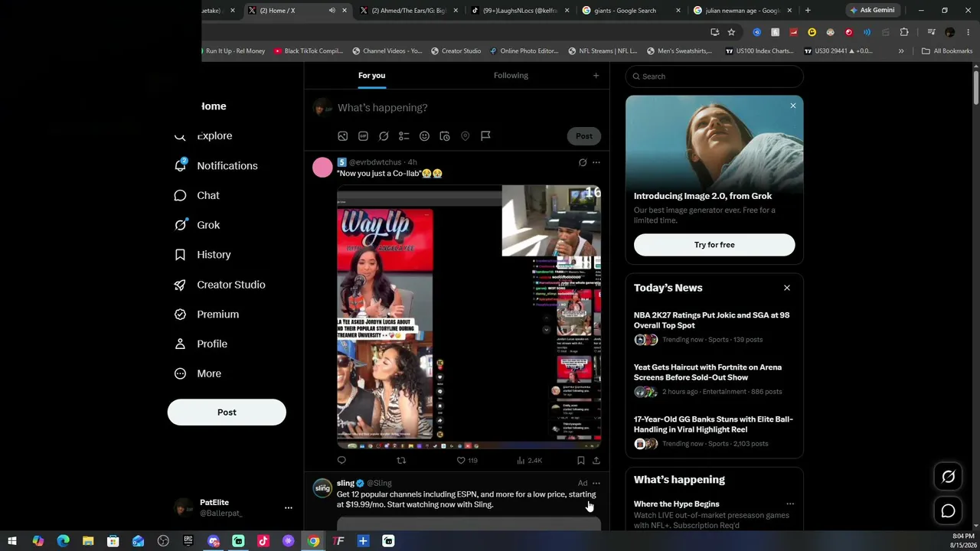Image resolution: width=980 pixels, height=551 pixels.
Task: Open account switcher menu for PatElite
Action: click(x=289, y=507)
